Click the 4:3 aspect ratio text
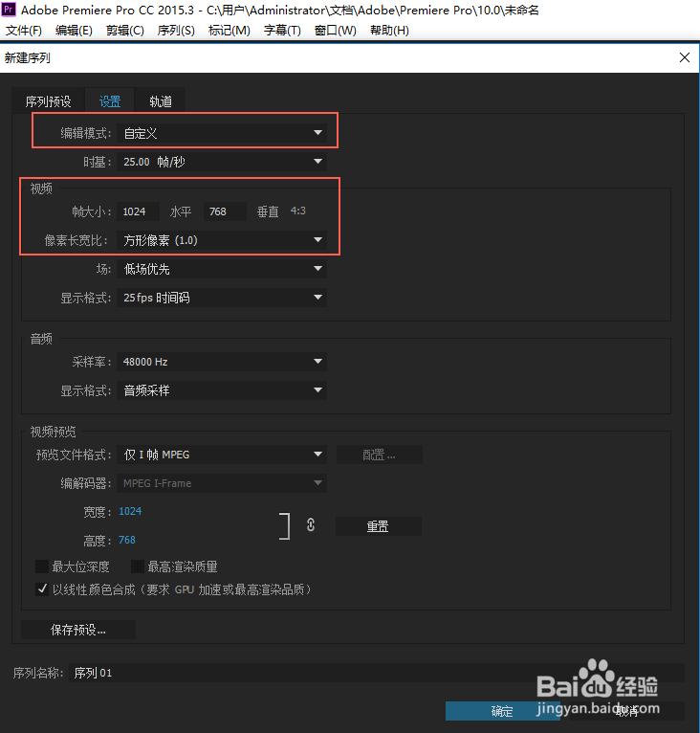The width and height of the screenshot is (700, 733). tap(298, 211)
